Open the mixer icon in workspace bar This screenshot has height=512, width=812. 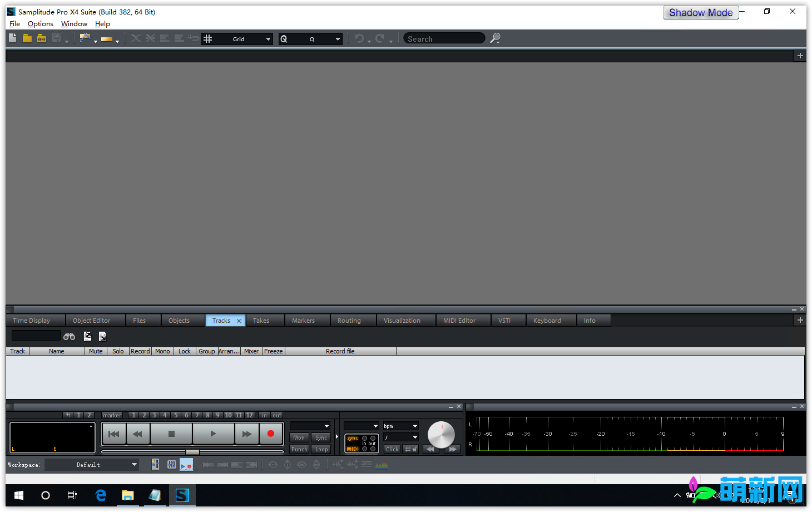[172, 464]
